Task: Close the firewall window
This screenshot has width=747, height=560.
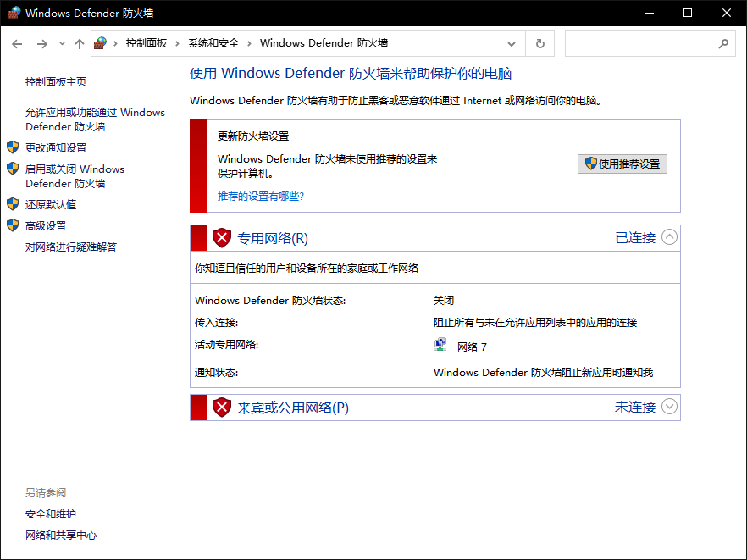Action: 727,13
